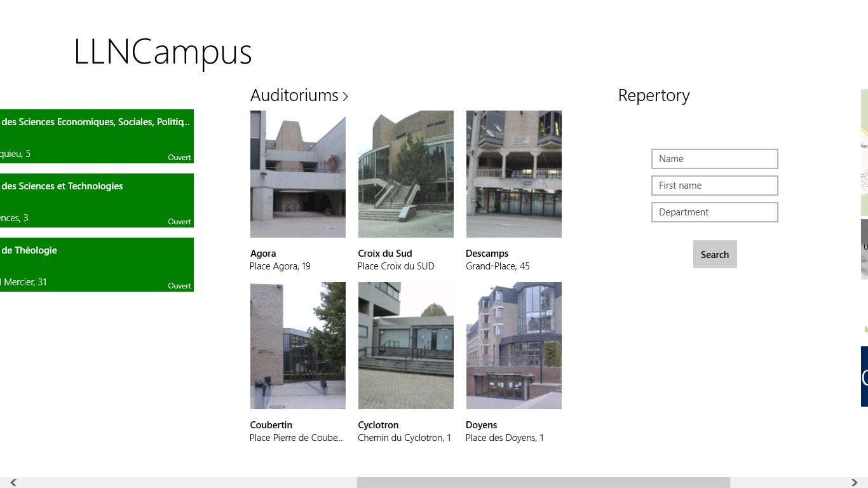This screenshot has height=488, width=868.
Task: Select the Coubertin title text
Action: coord(271,425)
